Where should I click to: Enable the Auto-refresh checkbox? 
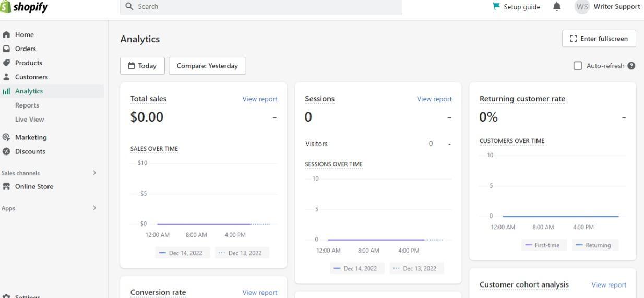click(x=578, y=66)
